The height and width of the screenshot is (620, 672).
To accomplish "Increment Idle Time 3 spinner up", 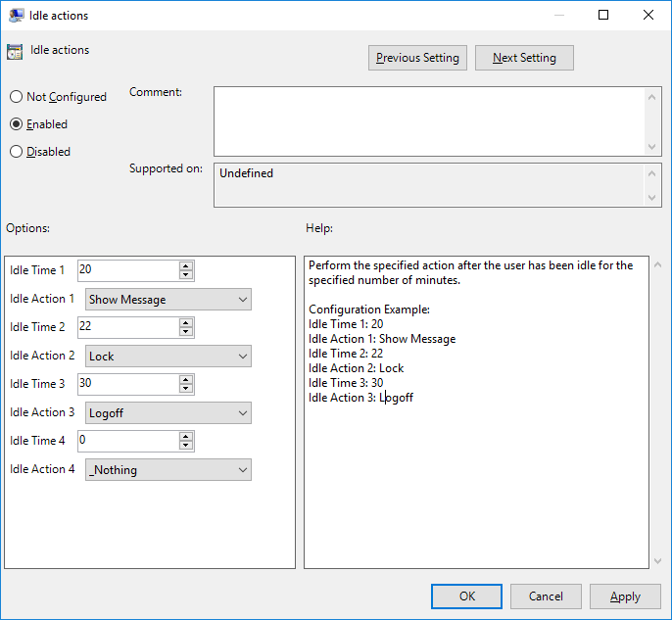I will (x=186, y=380).
